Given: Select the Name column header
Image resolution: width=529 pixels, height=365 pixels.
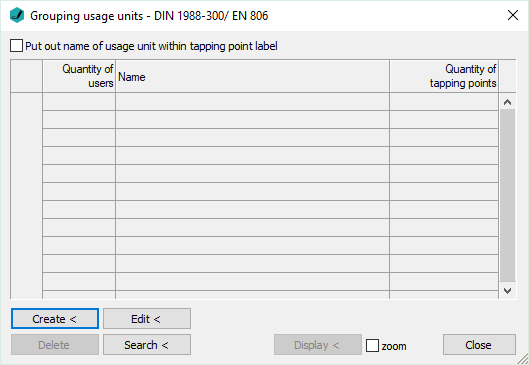Looking at the screenshot, I should click(252, 76).
